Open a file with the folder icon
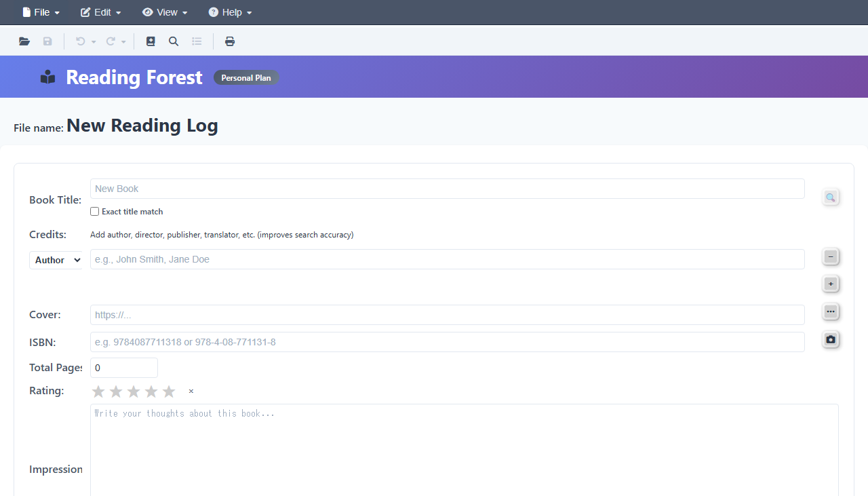The image size is (868, 496). coord(24,41)
